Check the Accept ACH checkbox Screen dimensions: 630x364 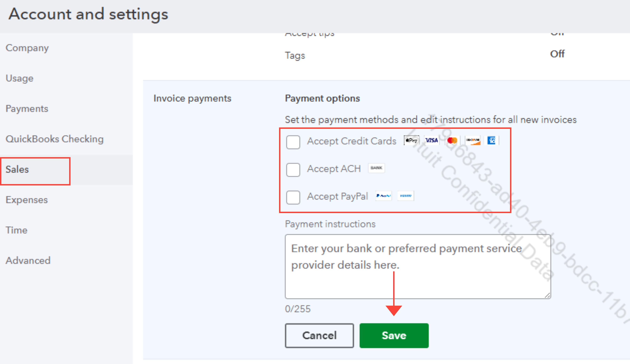pyautogui.click(x=293, y=170)
